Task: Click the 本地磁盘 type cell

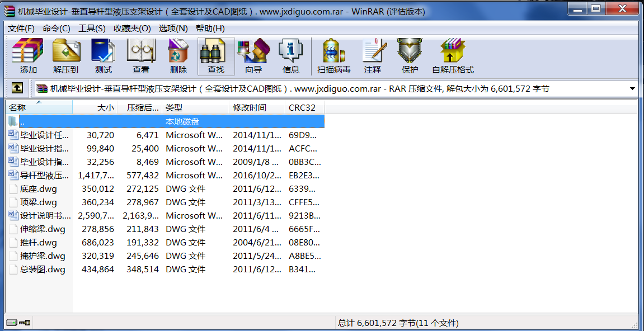Action: [182, 121]
